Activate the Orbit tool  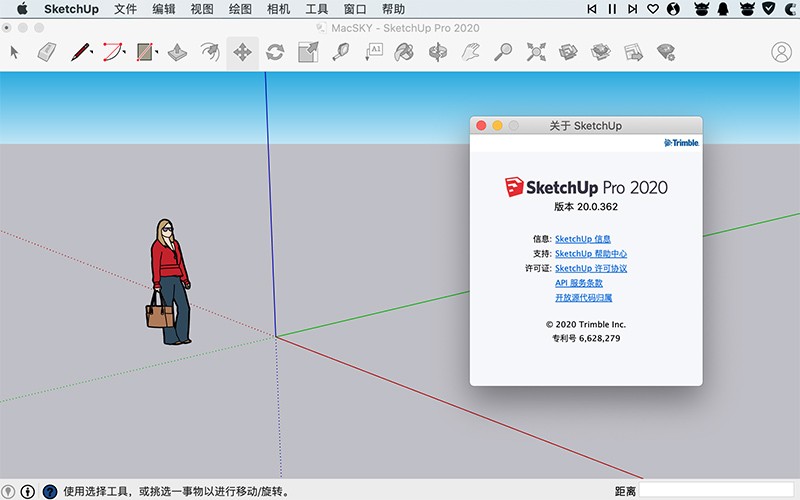438,52
